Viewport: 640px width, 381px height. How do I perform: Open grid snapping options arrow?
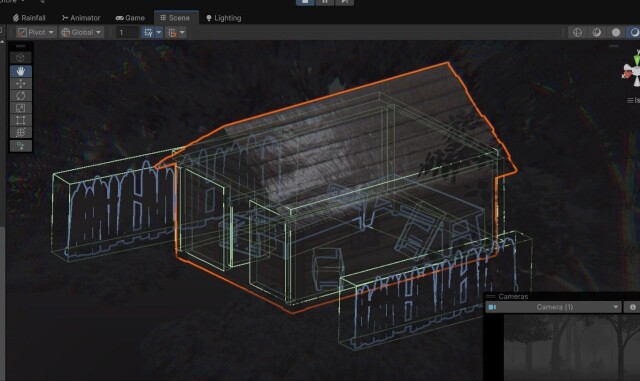click(159, 32)
